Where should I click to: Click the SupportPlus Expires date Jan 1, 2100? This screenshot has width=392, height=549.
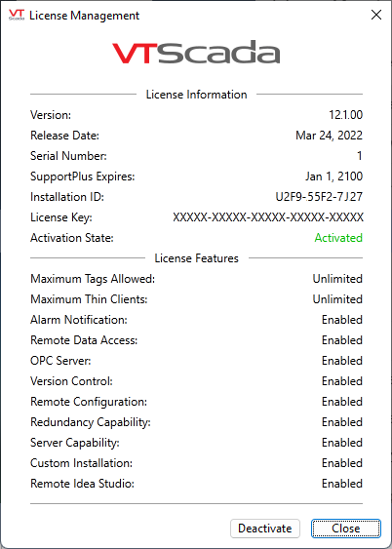333,176
